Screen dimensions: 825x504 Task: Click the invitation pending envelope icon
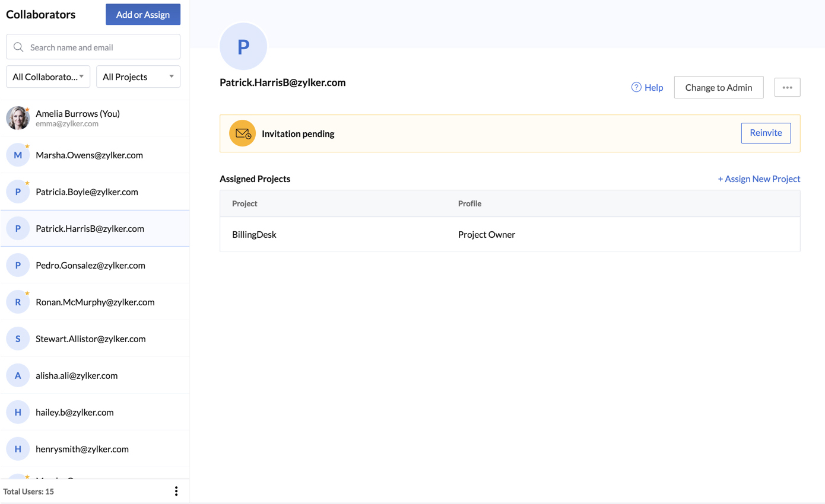tap(242, 133)
